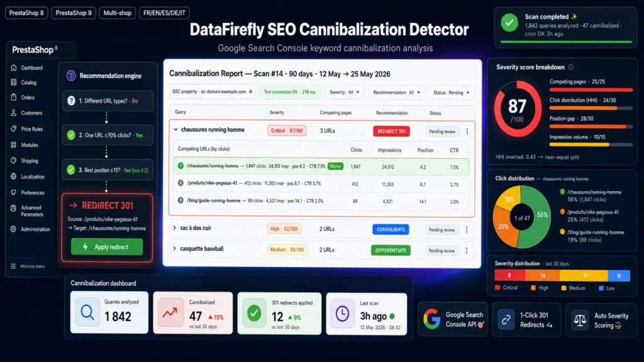The height and width of the screenshot is (362, 644).
Task: Click Pending review for sac à dos cuir
Action: point(441,230)
